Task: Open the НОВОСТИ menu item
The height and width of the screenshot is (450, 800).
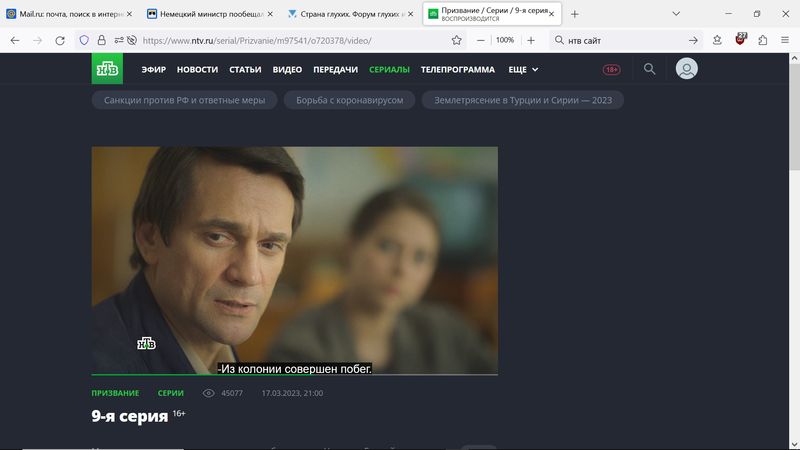Action: coord(197,69)
